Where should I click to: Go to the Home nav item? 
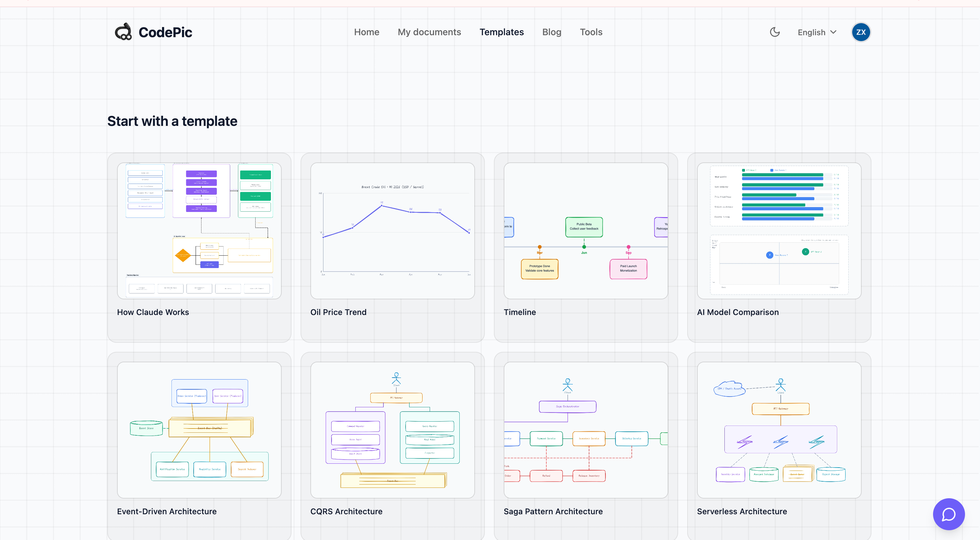pos(366,32)
